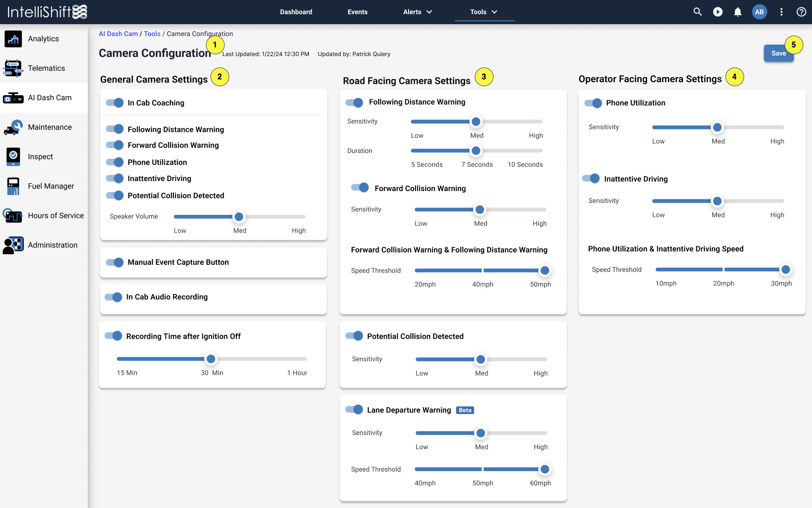Toggle General Forward Collision Warning switch
This screenshot has width=812, height=508.
pos(115,145)
